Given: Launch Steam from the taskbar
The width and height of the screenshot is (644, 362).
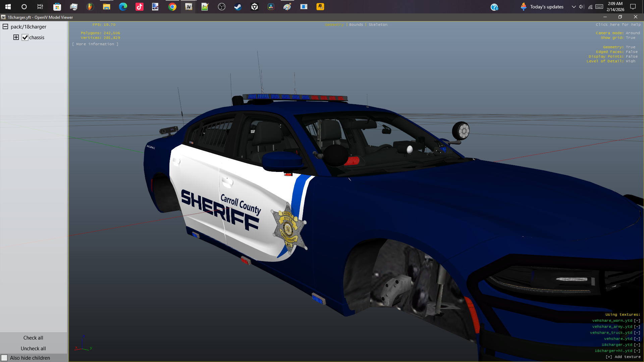Looking at the screenshot, I should 238,7.
